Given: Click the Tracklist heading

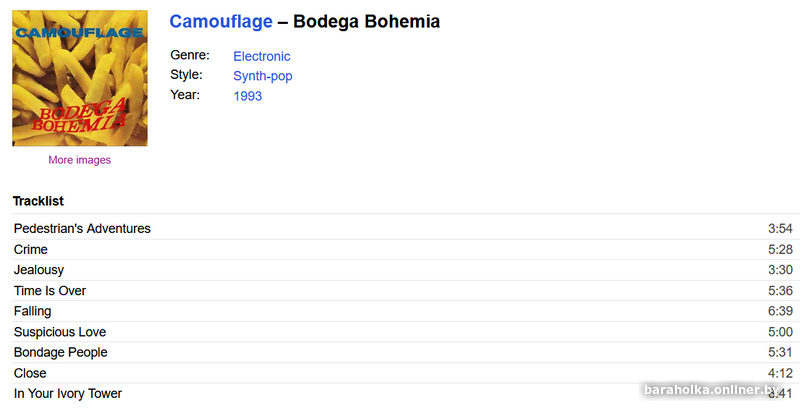Looking at the screenshot, I should click(x=38, y=201).
